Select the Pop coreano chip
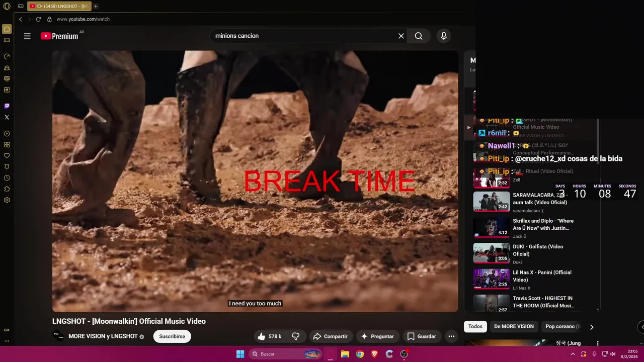Screen dimensions: 644x362 pos(562,326)
